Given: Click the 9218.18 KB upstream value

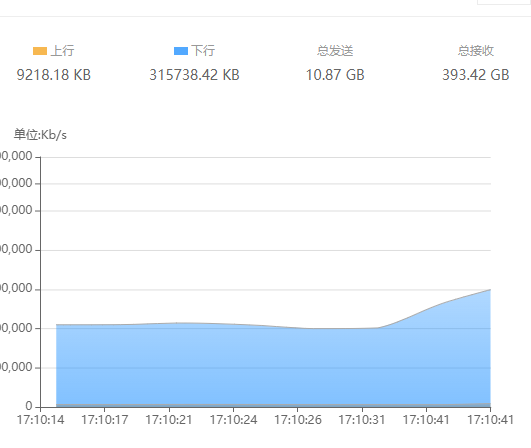Looking at the screenshot, I should click(x=54, y=75).
